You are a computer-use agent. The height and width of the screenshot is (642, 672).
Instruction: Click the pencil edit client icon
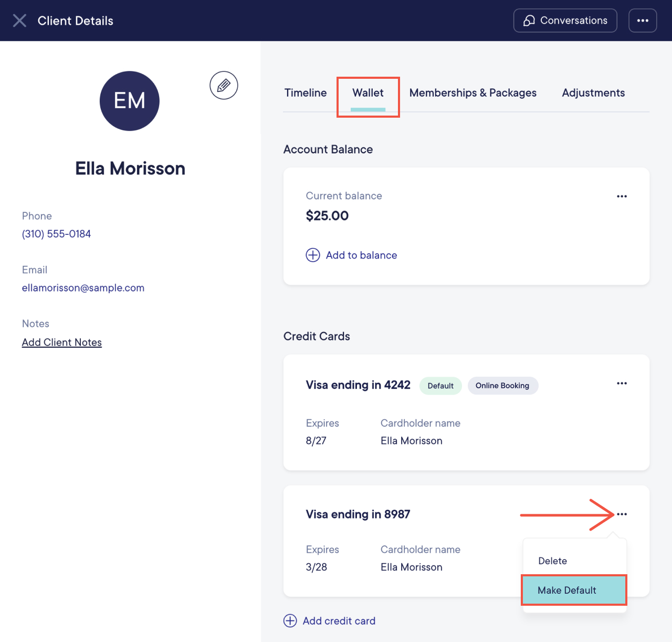224,85
